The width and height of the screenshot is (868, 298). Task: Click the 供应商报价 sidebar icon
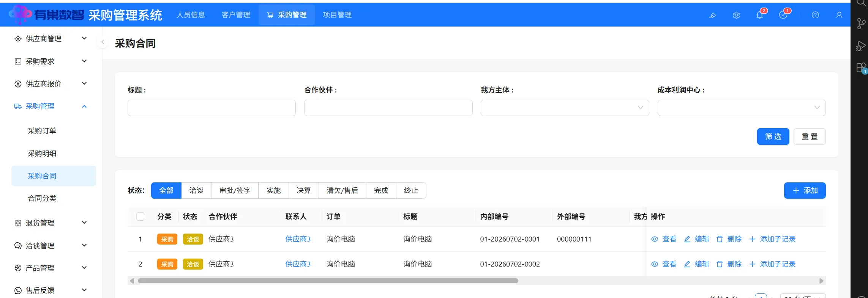[18, 84]
